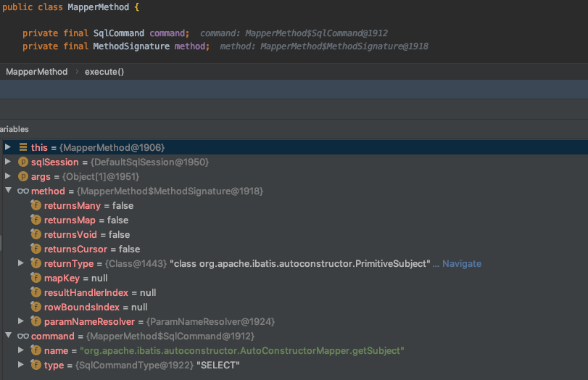Click the field icon beside name
The height and width of the screenshot is (380, 588).
[36, 350]
